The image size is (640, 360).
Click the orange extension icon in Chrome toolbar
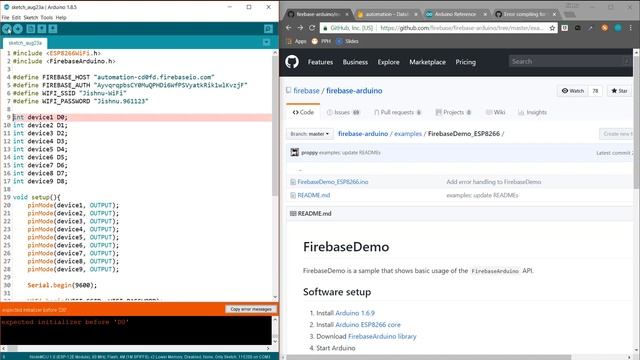604,28
